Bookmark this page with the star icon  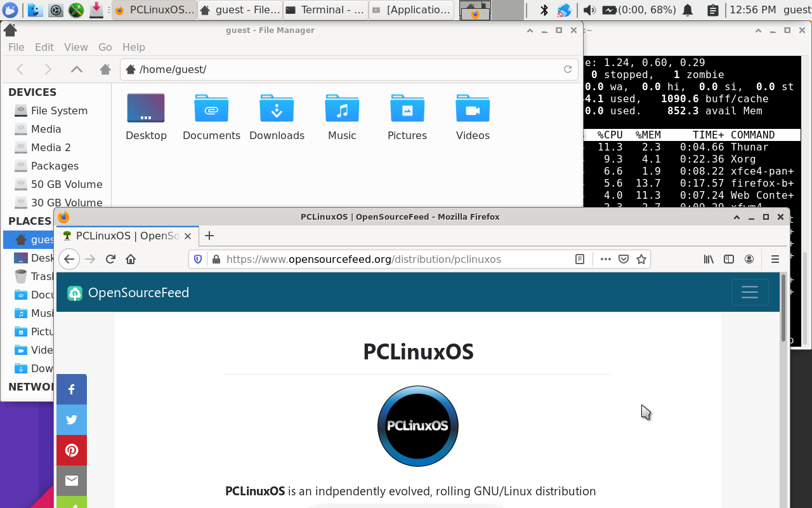[641, 259]
